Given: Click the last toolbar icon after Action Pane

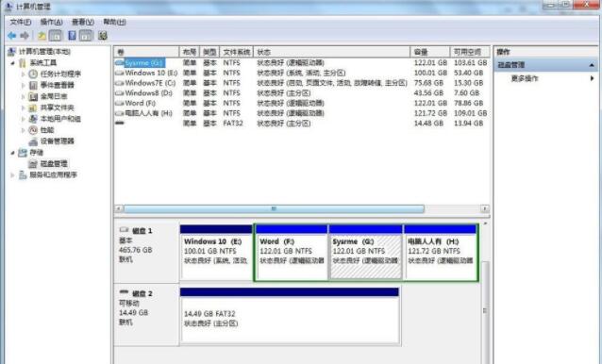Looking at the screenshot, I should 103,36.
